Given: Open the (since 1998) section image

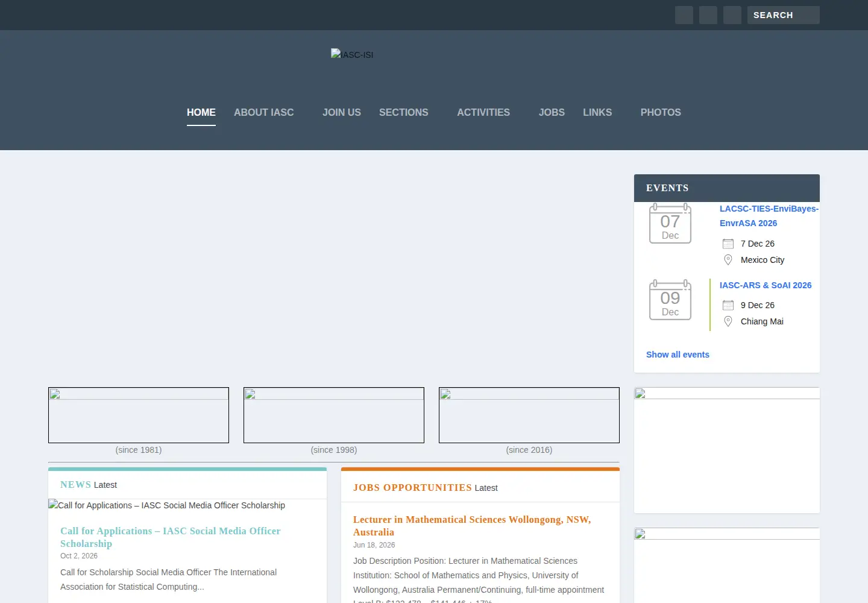Looking at the screenshot, I should 334,415.
